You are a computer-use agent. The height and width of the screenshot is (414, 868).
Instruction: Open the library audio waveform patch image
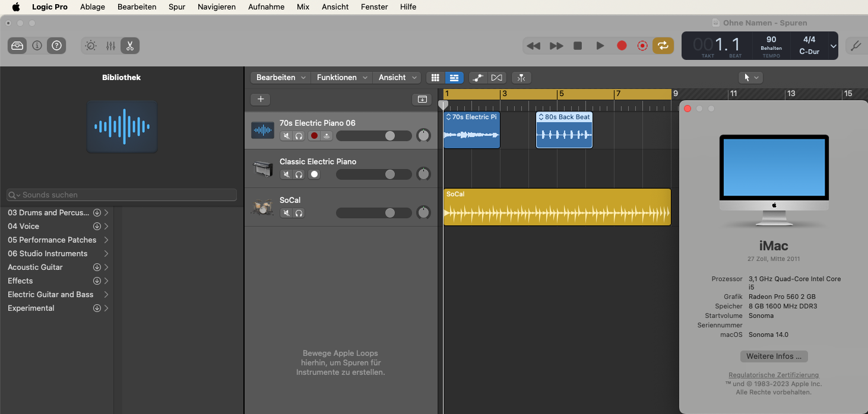click(122, 126)
